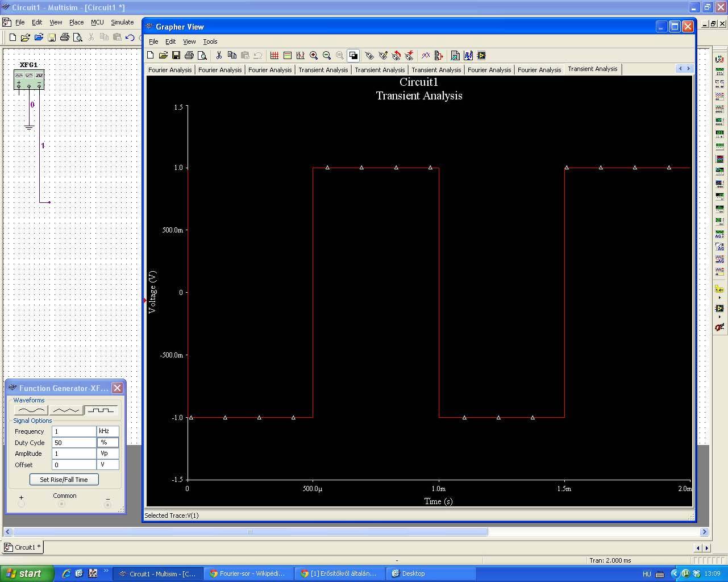Click the Duty Cycle input field
The height and width of the screenshot is (582, 728).
[74, 443]
